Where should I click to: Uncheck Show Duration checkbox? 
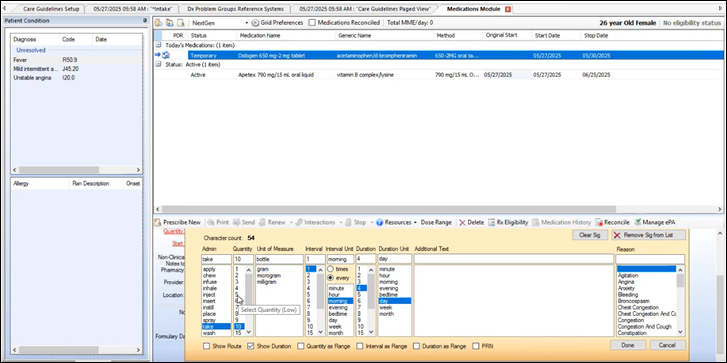click(251, 346)
